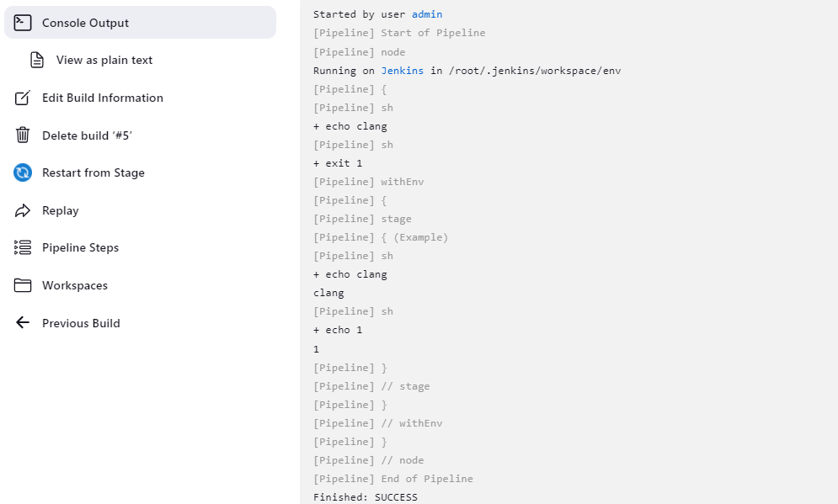Click the Pipeline Steps list icon
Viewport: 838px width, 504px height.
point(23,247)
